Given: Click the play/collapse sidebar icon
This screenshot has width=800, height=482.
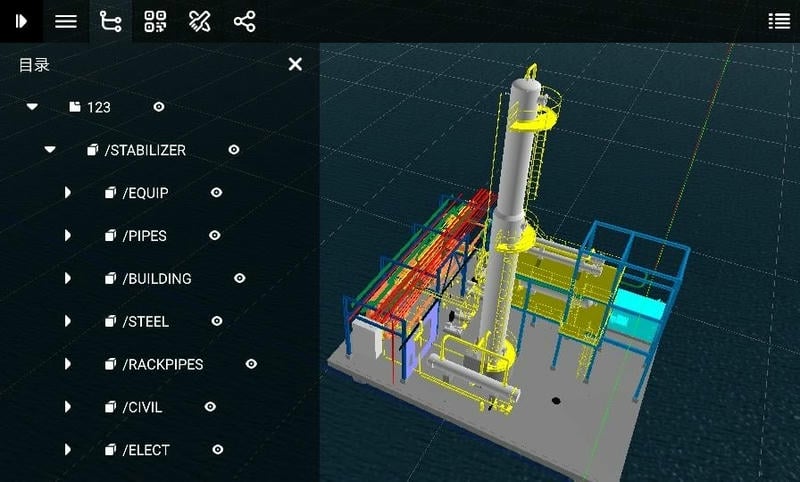Looking at the screenshot, I should [x=20, y=21].
